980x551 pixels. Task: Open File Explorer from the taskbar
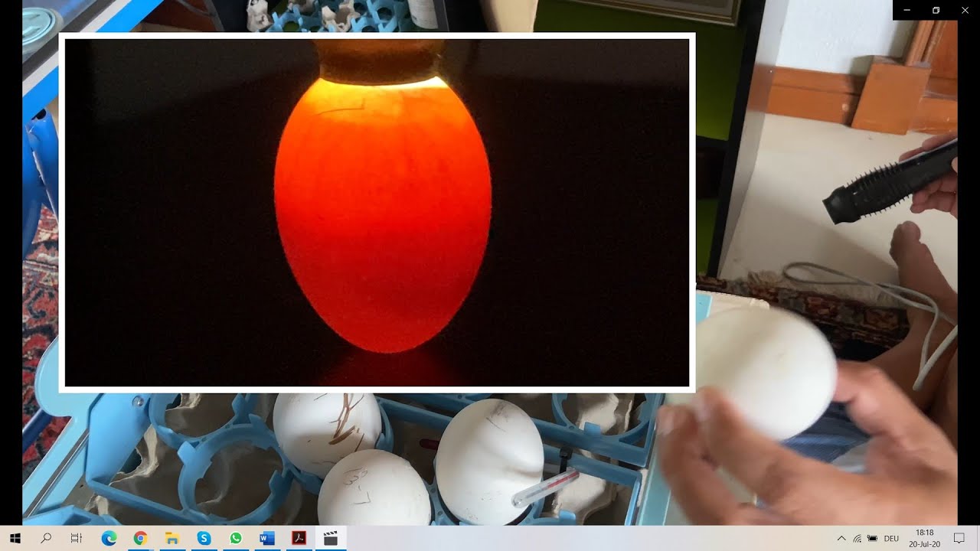172,538
